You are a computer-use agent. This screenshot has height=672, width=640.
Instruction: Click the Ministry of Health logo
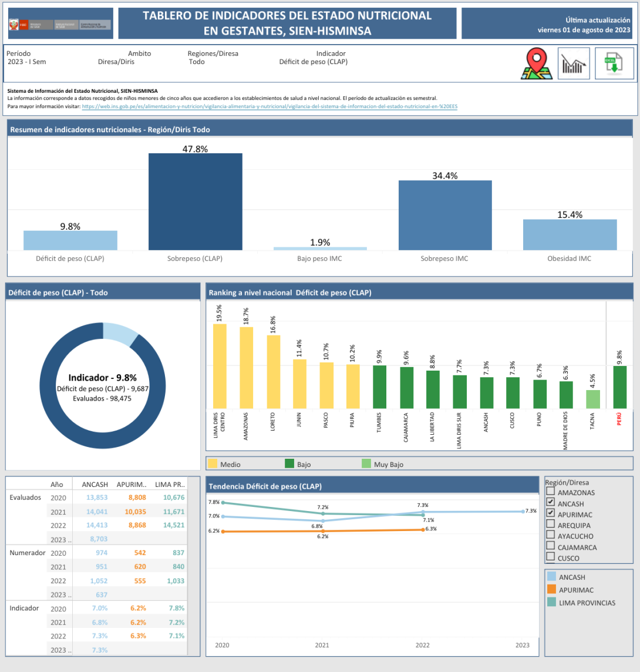pyautogui.click(x=60, y=24)
